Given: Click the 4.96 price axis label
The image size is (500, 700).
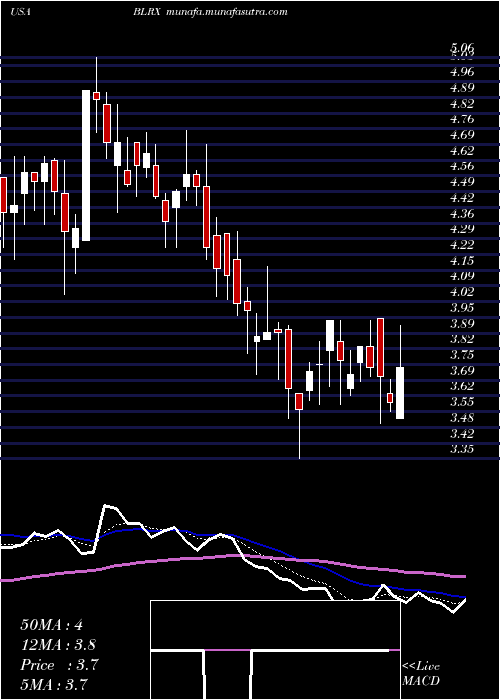Looking at the screenshot, I should pyautogui.click(x=462, y=71).
